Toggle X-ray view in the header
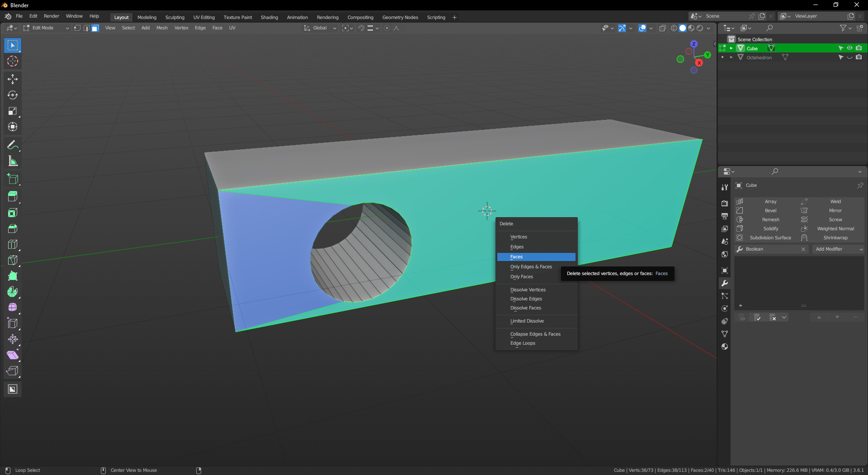Viewport: 868px width, 475px height. point(662,28)
